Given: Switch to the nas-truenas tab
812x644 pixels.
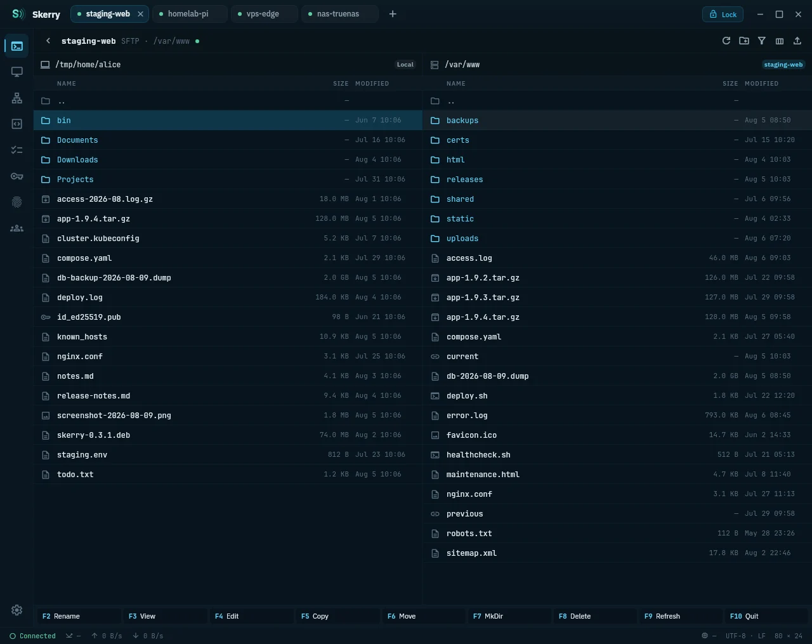Looking at the screenshot, I should tap(340, 14).
